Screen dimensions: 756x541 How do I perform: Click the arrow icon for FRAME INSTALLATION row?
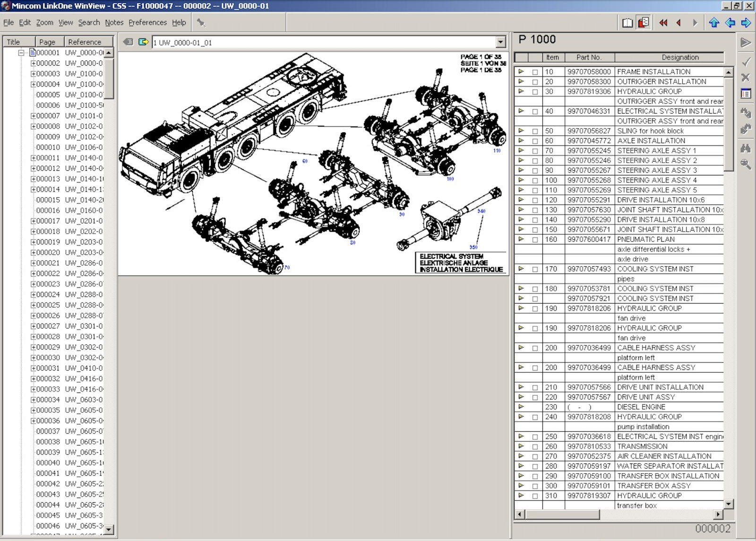pyautogui.click(x=521, y=71)
